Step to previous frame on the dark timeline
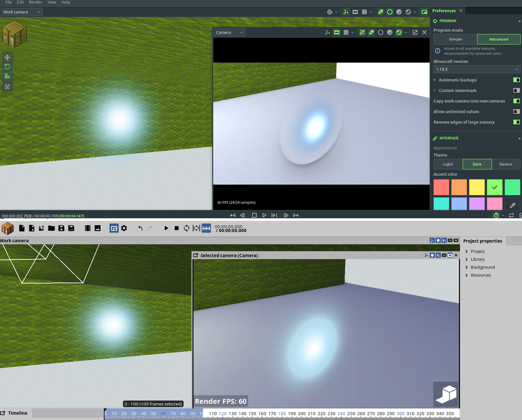Screen dimensions: 522x420 click(243, 215)
